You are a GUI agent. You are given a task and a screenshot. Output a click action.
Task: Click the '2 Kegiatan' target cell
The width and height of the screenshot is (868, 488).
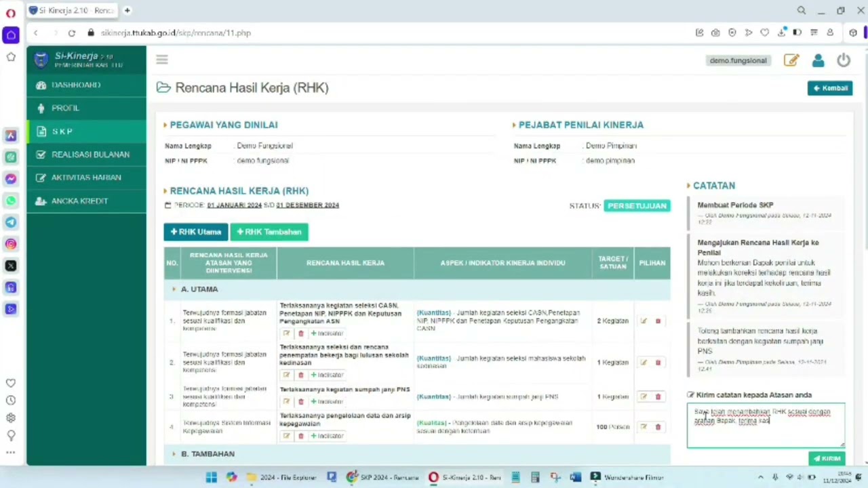613,321
